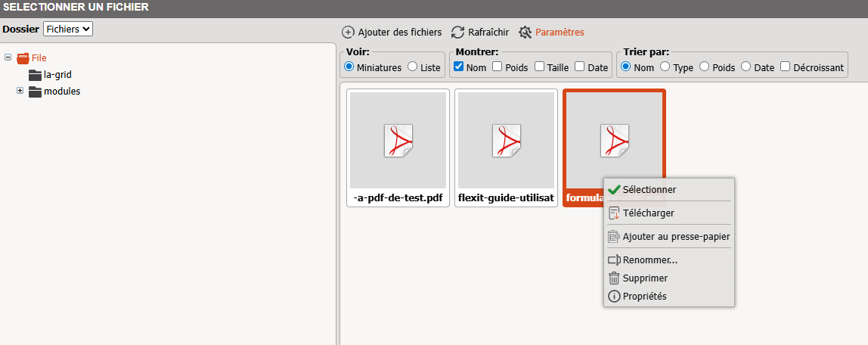The width and height of the screenshot is (868, 345).
Task: Click the clipboard icon for Ajouter au presse-papier
Action: (x=614, y=237)
